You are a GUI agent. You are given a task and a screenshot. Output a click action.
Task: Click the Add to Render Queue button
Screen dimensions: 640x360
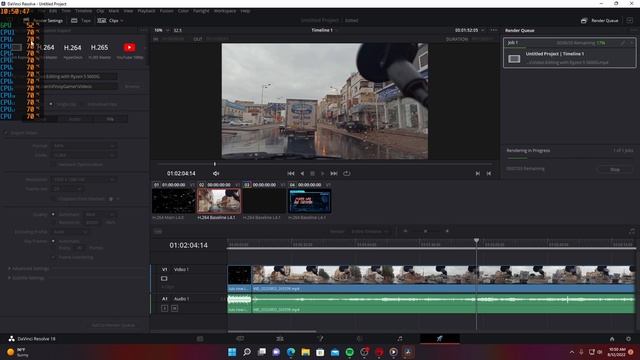pyautogui.click(x=113, y=325)
